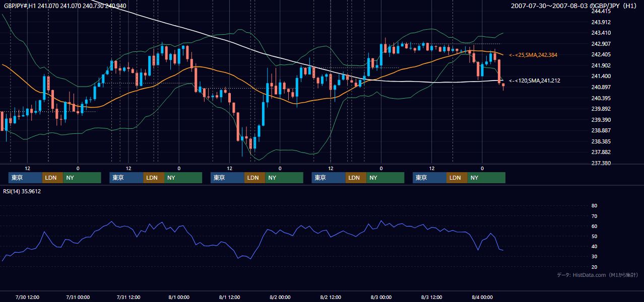The image size is (644, 302).
Task: Click price axis value 242.405
Action: [601, 54]
